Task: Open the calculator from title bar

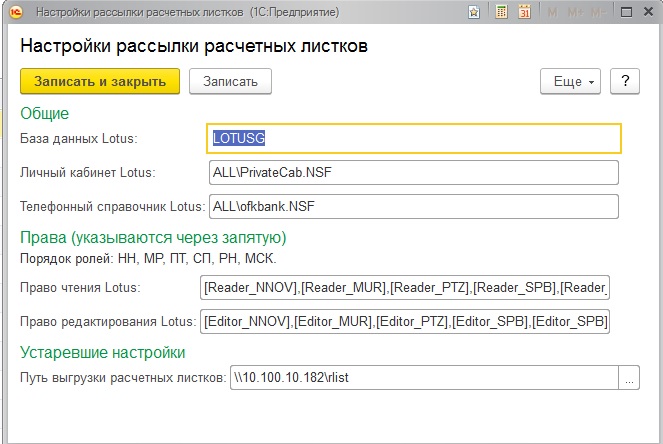Action: pos(503,13)
